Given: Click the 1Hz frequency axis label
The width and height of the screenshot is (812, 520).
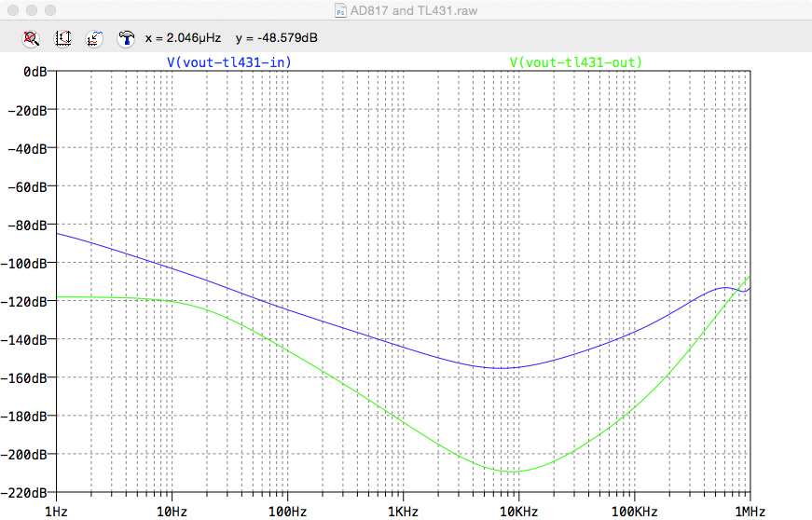Looking at the screenshot, I should tap(56, 512).
